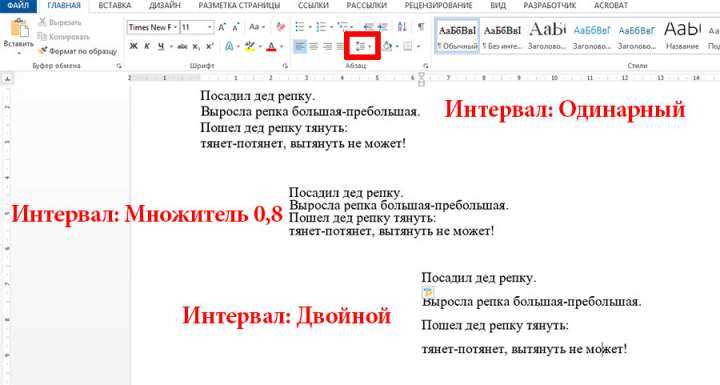Click the tab stop selector beside the ruler
This screenshot has height=385, width=720.
pos(8,79)
